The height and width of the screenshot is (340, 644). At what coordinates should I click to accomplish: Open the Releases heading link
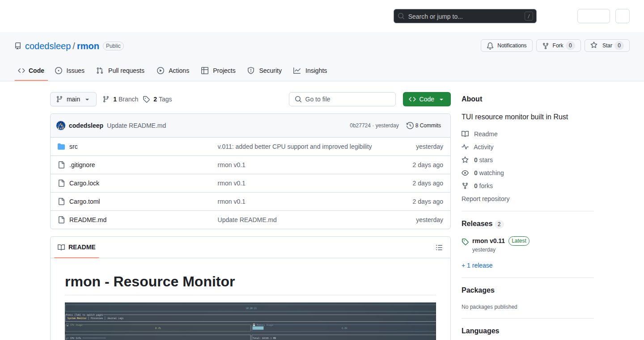[483, 224]
